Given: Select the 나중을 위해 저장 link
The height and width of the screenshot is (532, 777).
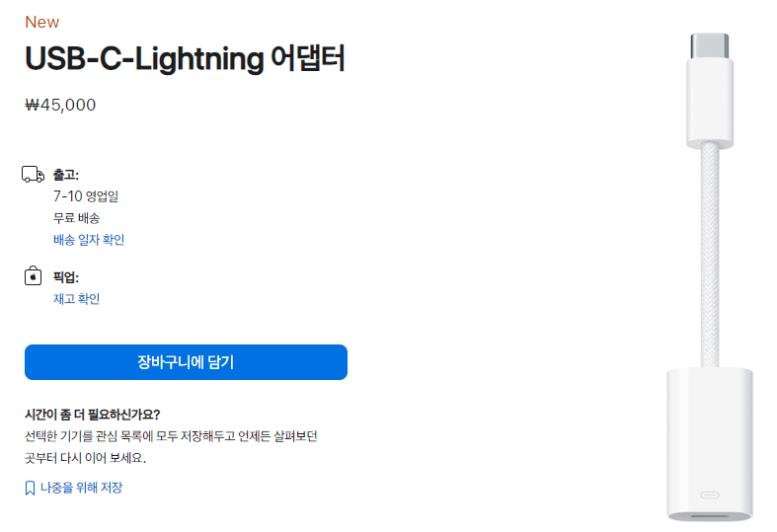Looking at the screenshot, I should [81, 488].
